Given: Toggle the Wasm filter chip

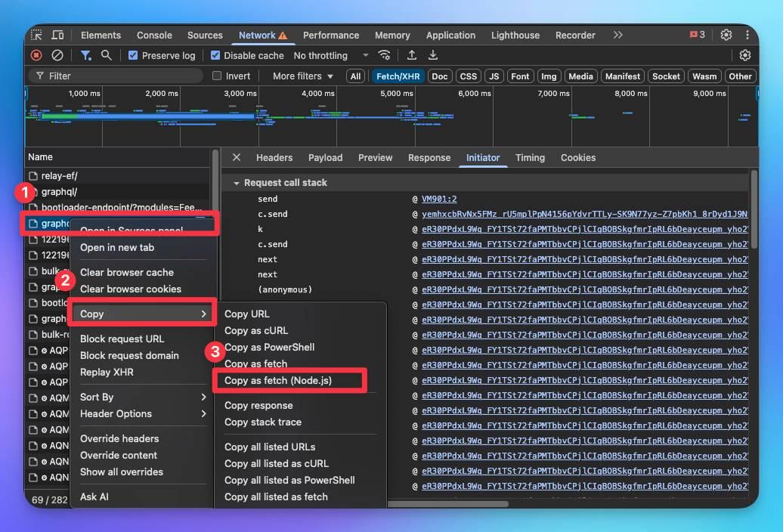Looking at the screenshot, I should (704, 76).
